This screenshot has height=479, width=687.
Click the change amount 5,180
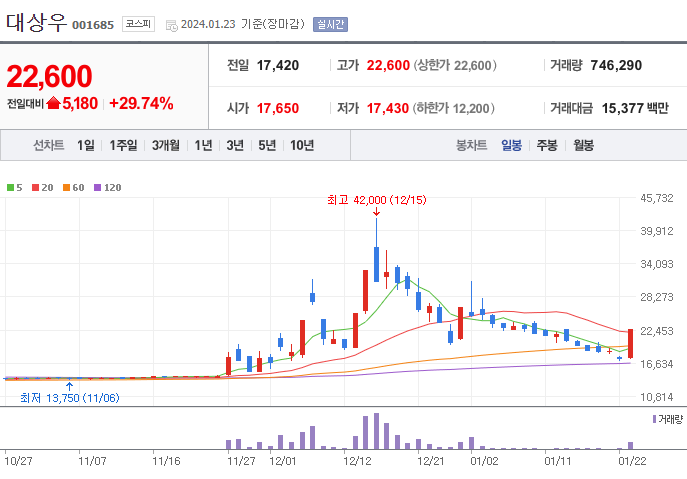[x=80, y=103]
